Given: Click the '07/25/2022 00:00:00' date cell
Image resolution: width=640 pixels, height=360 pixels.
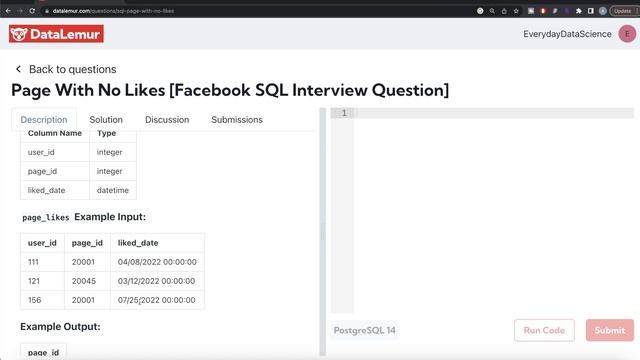Looking at the screenshot, I should point(157,300).
